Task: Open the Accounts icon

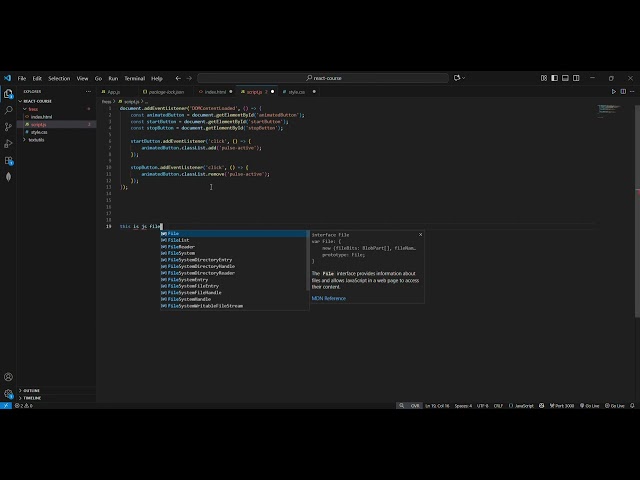Action: click(8, 377)
